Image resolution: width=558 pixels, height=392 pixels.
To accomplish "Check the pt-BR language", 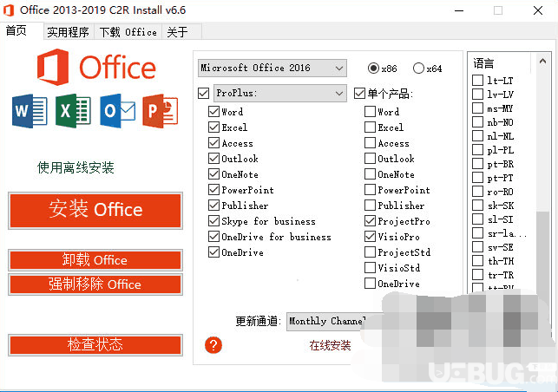I will tap(477, 164).
